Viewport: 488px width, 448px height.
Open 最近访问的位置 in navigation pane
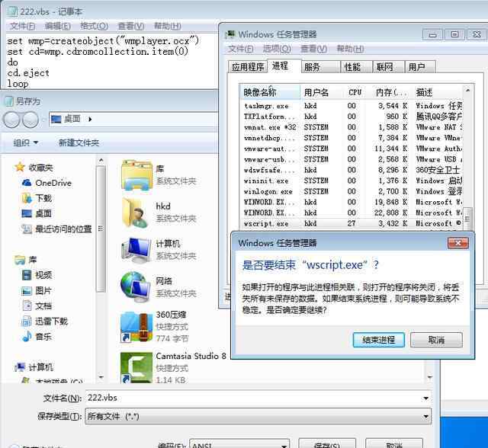click(56, 229)
